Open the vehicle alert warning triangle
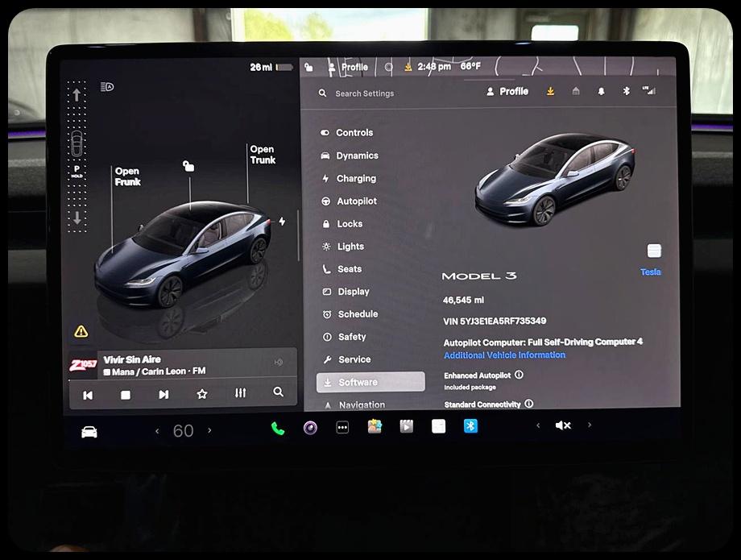Image resolution: width=741 pixels, height=560 pixels. (80, 331)
